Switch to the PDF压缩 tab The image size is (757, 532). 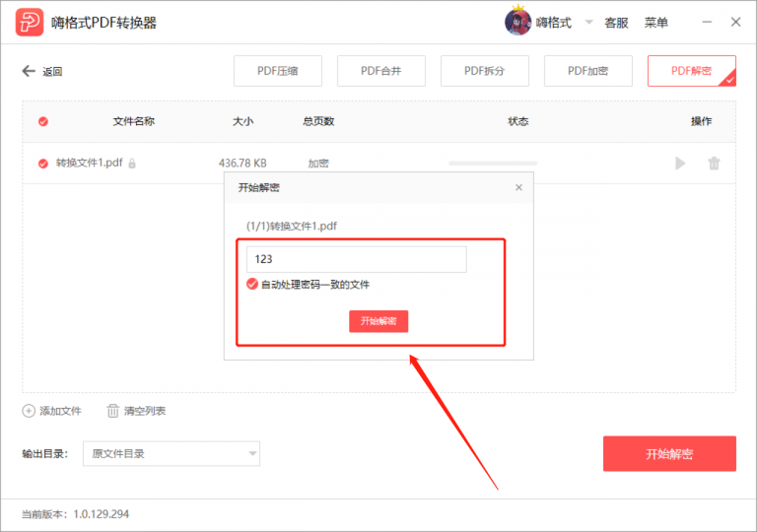pyautogui.click(x=278, y=71)
